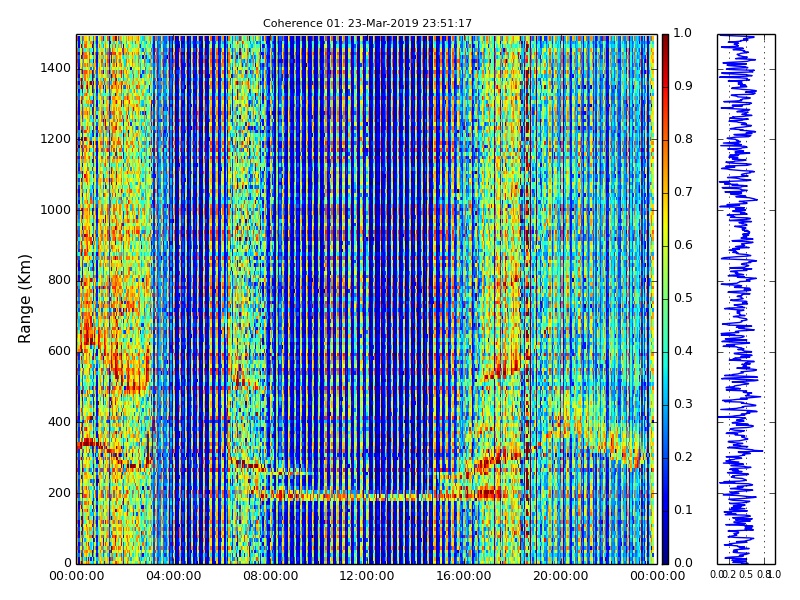
Task: Click the 08:00:00 time axis label
Action: (x=270, y=577)
